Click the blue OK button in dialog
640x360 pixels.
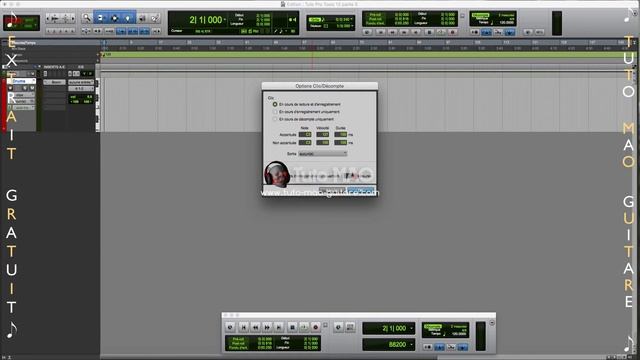pos(361,190)
